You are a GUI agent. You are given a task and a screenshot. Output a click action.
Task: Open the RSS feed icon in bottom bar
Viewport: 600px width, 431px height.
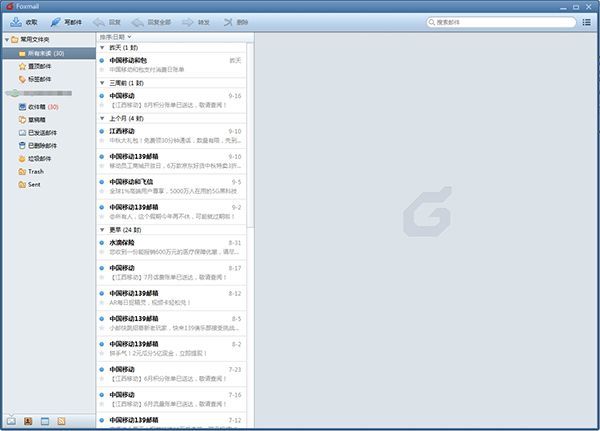point(62,420)
